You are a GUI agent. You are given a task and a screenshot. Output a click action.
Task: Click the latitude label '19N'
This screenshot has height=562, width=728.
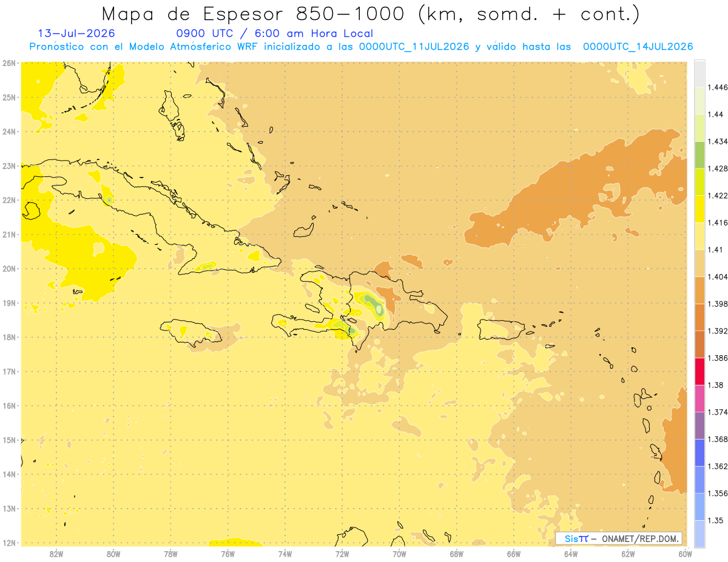tap(9, 303)
